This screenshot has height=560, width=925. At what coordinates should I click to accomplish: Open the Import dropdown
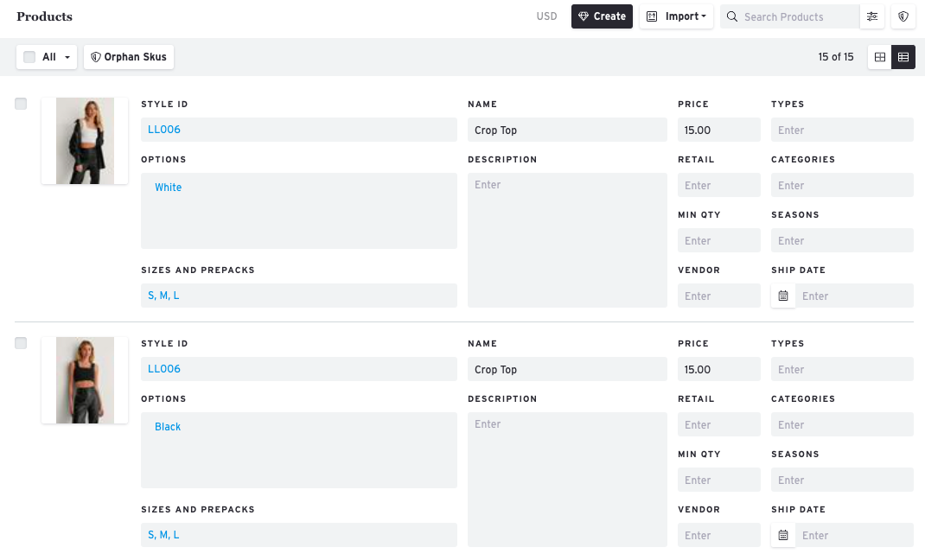(677, 16)
